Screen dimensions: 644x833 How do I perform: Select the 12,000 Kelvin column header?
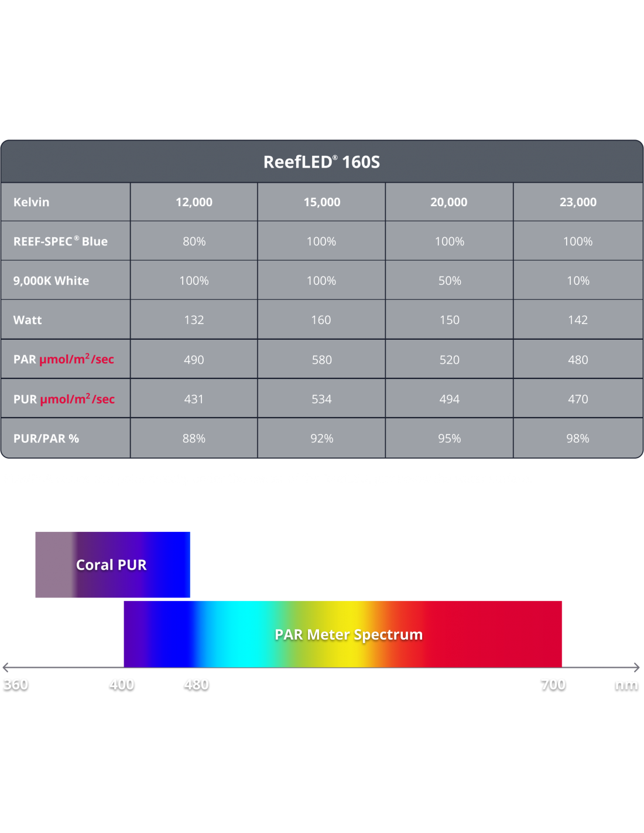(194, 202)
